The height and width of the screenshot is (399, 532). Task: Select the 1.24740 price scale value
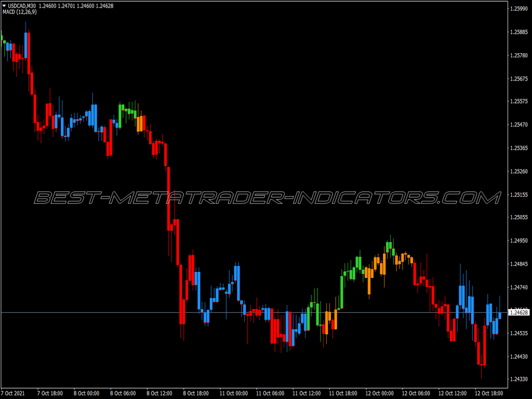click(x=519, y=288)
